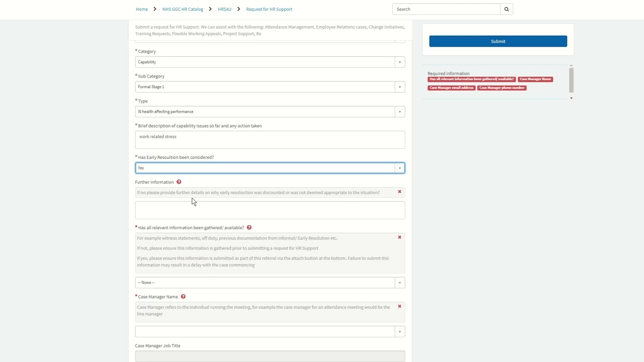Open the Early Resolution dropdown showing Yes
This screenshot has height=362, width=644.
pyautogui.click(x=270, y=168)
